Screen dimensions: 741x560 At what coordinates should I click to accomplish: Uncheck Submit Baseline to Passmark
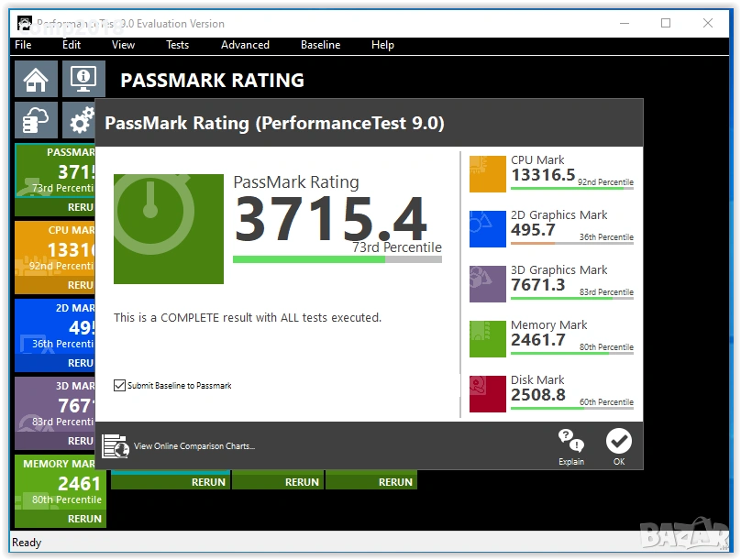pos(119,386)
